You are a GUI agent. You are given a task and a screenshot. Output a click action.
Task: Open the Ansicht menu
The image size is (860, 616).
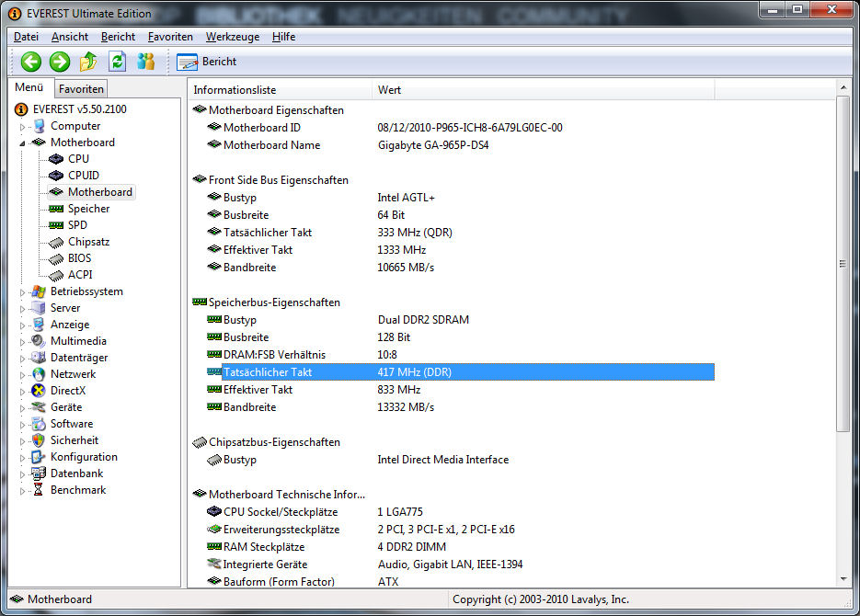pyautogui.click(x=70, y=37)
